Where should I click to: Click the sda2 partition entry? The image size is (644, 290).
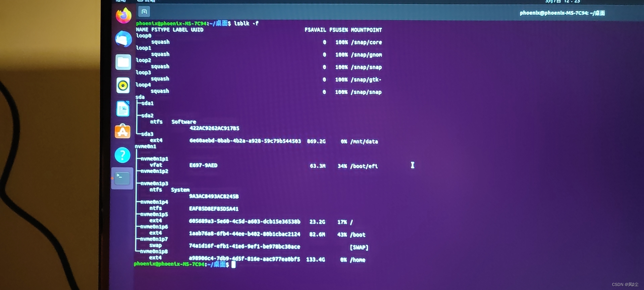click(x=147, y=115)
